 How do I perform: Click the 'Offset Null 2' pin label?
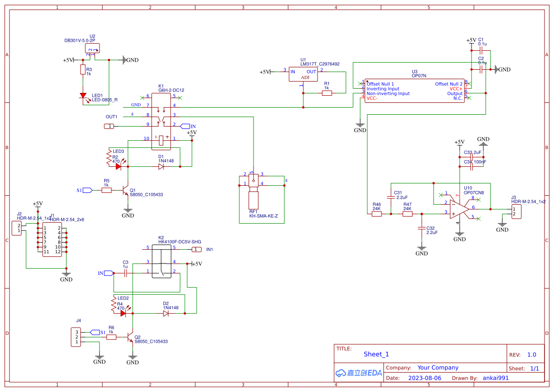[449, 84]
